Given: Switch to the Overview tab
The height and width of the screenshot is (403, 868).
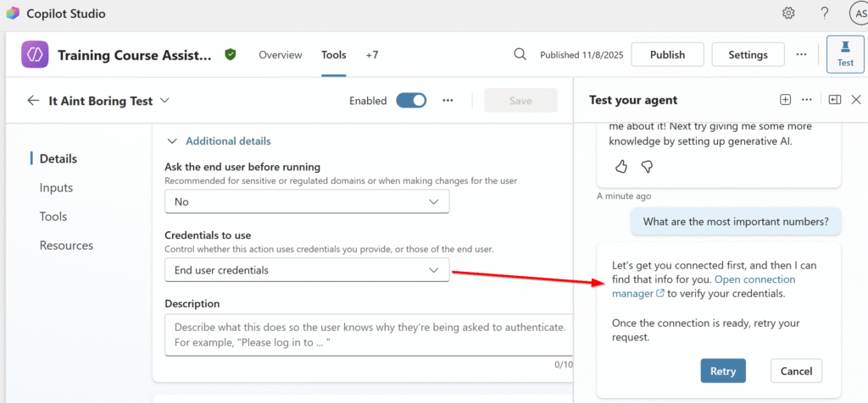Looking at the screenshot, I should (x=280, y=55).
